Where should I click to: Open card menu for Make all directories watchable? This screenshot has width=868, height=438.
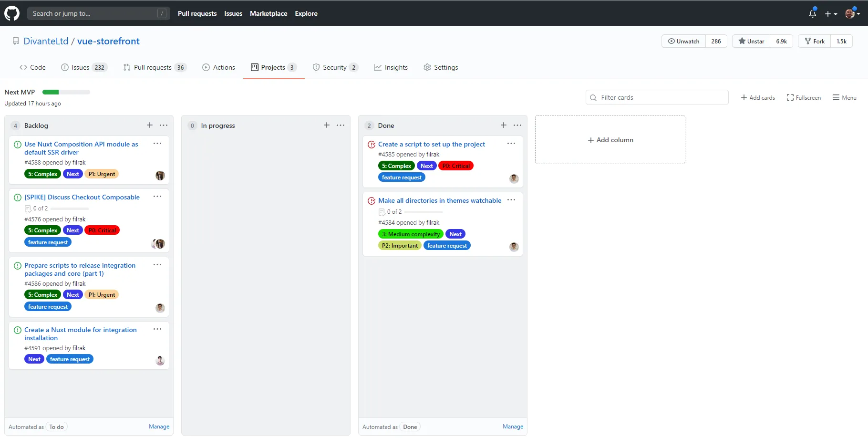(x=511, y=200)
